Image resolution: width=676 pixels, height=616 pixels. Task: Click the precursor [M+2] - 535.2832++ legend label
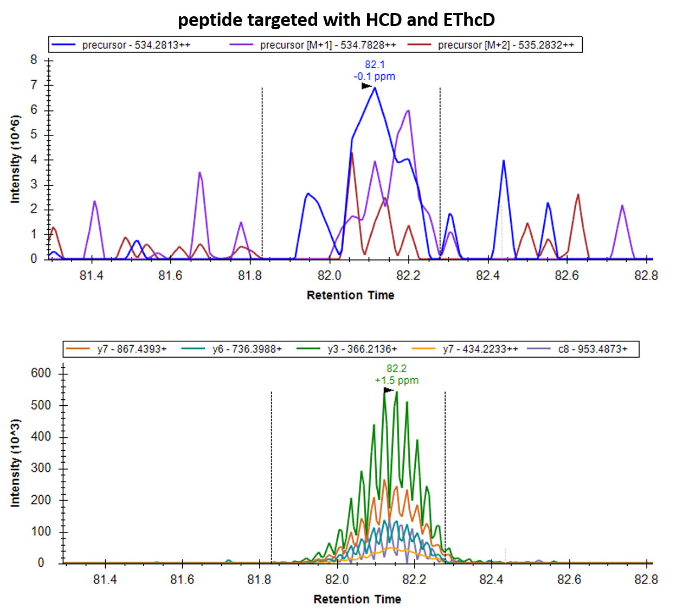[506, 45]
